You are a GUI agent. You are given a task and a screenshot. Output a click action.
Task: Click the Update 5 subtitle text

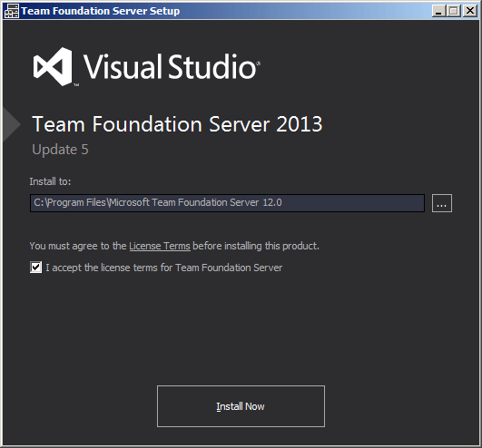tap(60, 150)
